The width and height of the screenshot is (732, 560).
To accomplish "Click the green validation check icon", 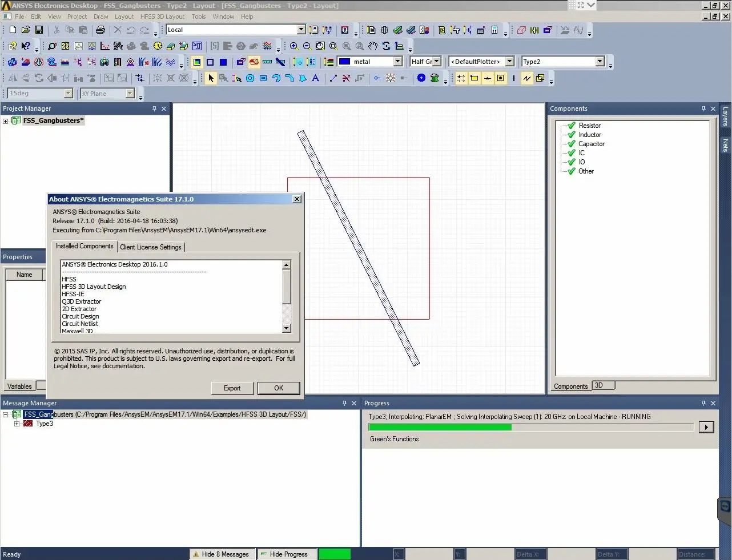I will tap(397, 30).
